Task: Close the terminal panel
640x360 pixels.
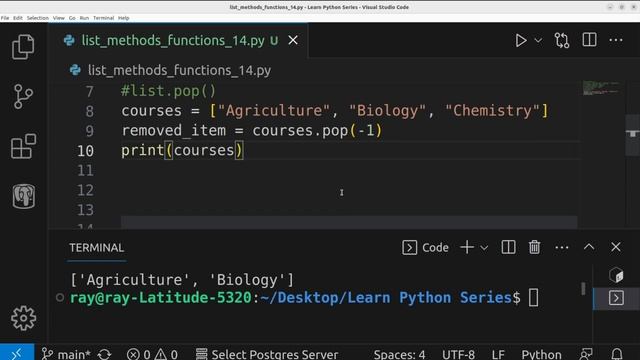Action: pos(616,247)
